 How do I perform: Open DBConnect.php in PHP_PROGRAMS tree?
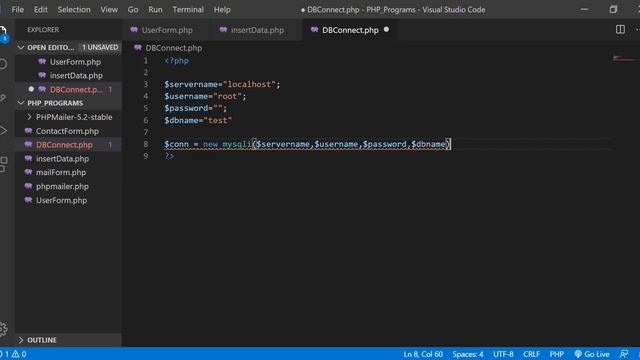[x=64, y=145]
